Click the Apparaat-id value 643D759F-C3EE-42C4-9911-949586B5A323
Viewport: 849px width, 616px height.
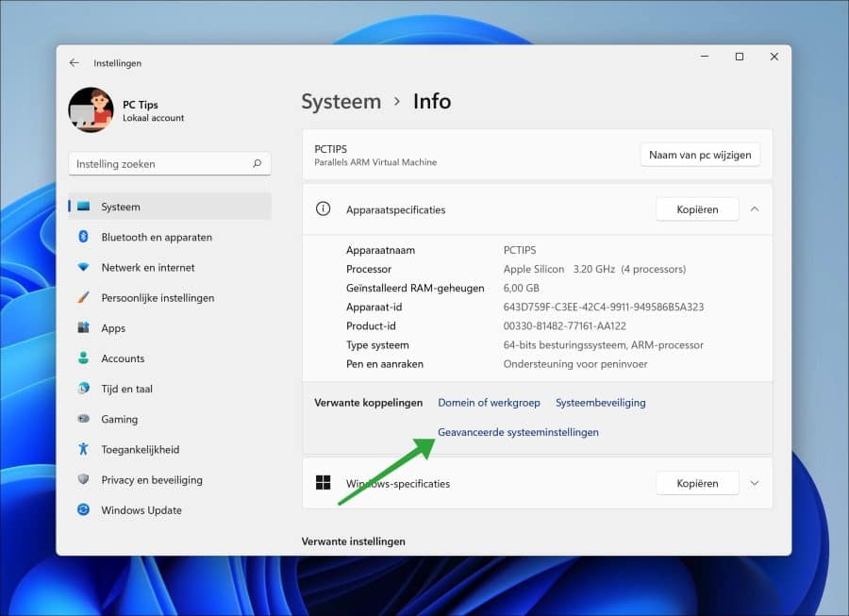pos(604,307)
